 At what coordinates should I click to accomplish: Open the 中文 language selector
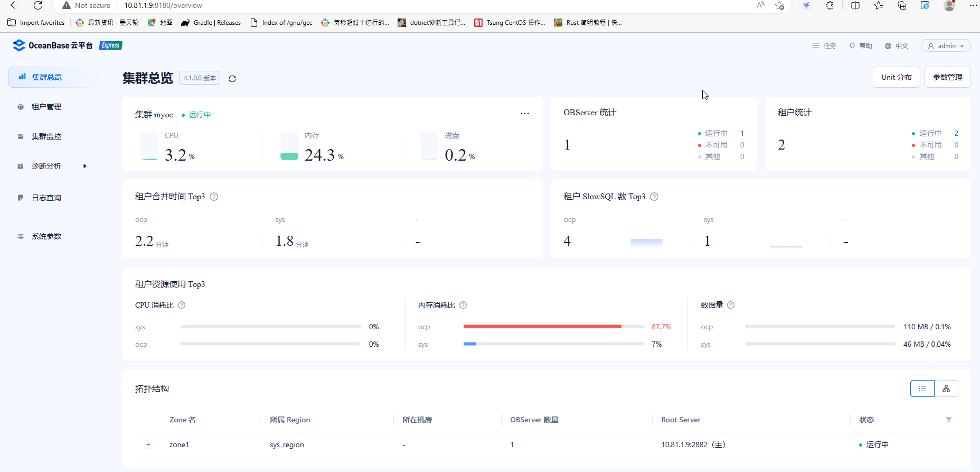[897, 46]
